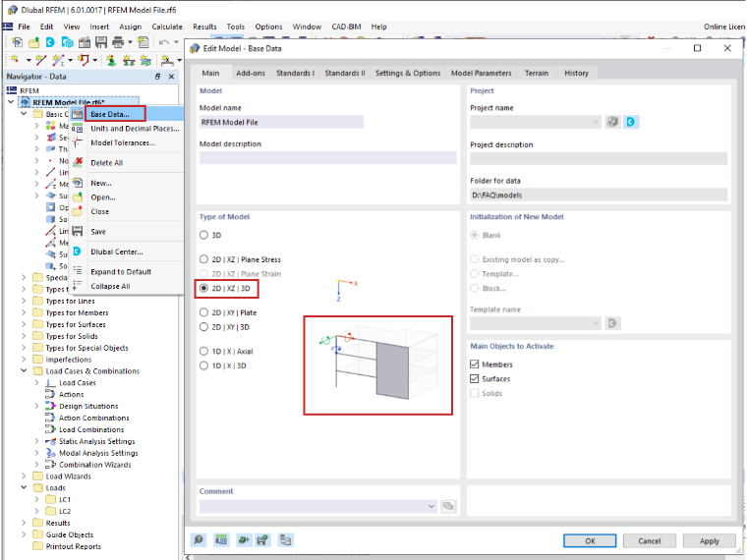This screenshot has height=560, width=747.
Task: Click the Dlubal Center icon beside Project name
Action: (631, 122)
